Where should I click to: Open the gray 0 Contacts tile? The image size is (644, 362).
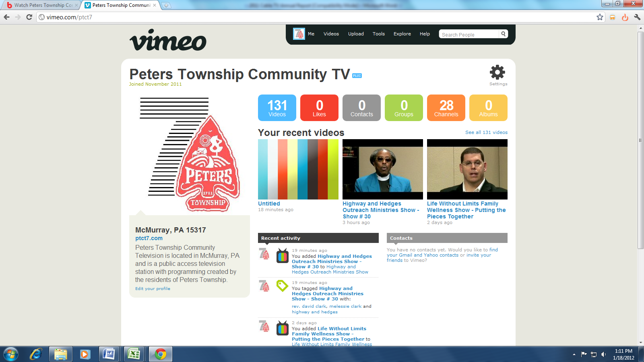click(x=361, y=108)
